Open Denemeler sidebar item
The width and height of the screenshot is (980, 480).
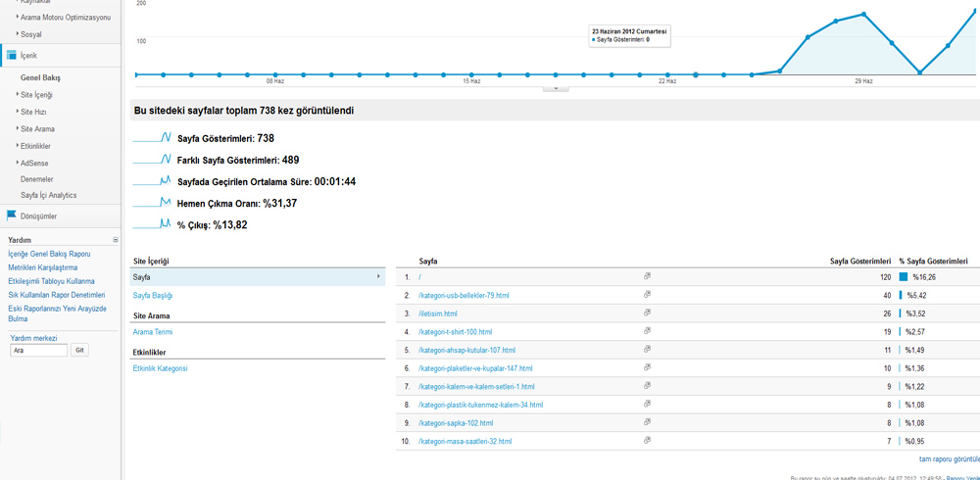coord(37,178)
